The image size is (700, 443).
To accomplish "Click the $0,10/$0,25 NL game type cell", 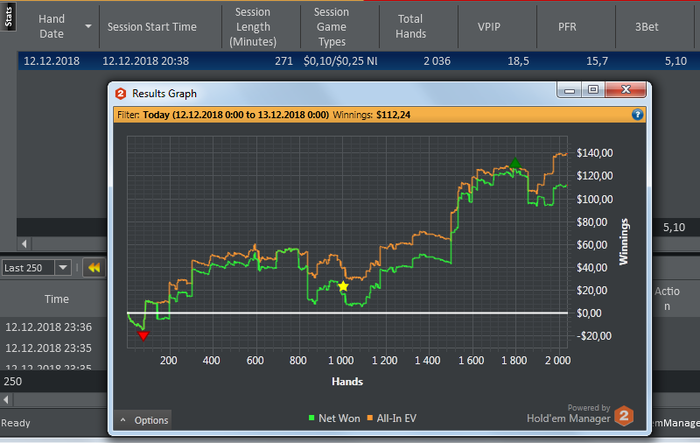I will 340,61.
